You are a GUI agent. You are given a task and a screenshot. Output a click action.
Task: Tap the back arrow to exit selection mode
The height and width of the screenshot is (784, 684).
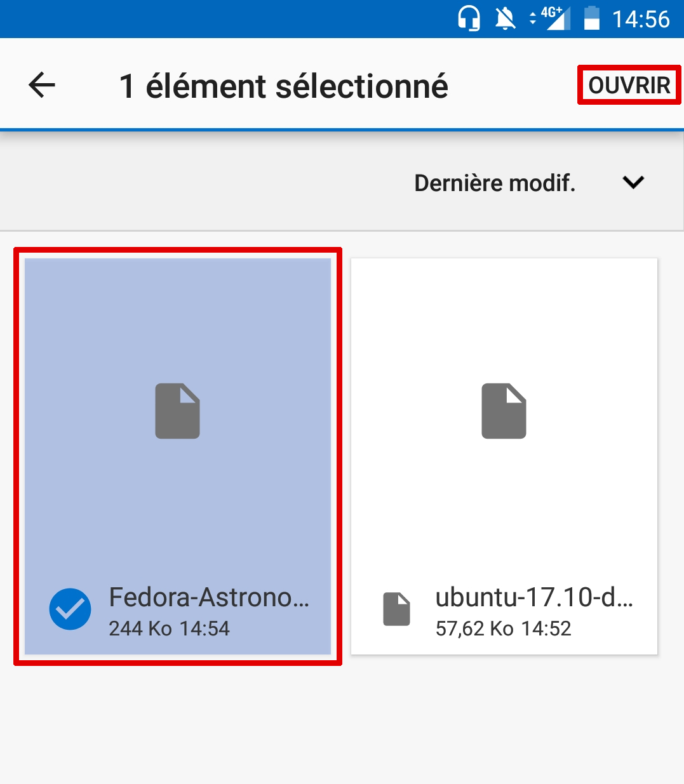tap(40, 84)
